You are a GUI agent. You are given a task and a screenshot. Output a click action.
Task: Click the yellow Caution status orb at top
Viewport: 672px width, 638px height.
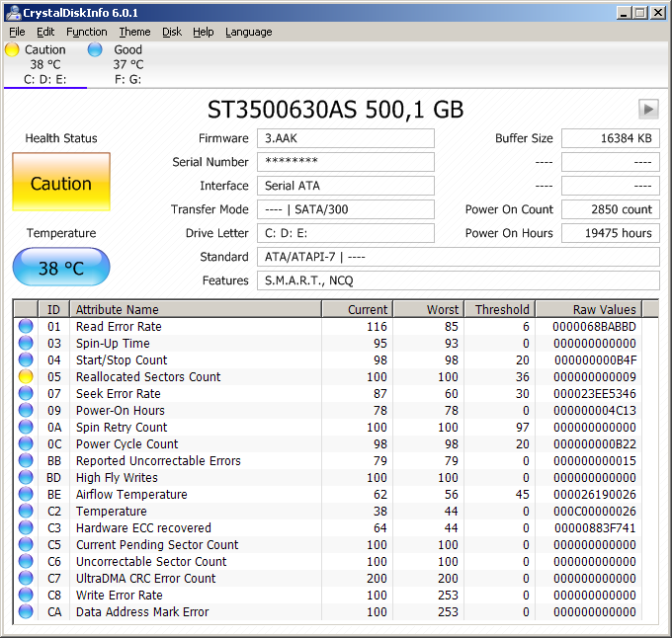[12, 49]
